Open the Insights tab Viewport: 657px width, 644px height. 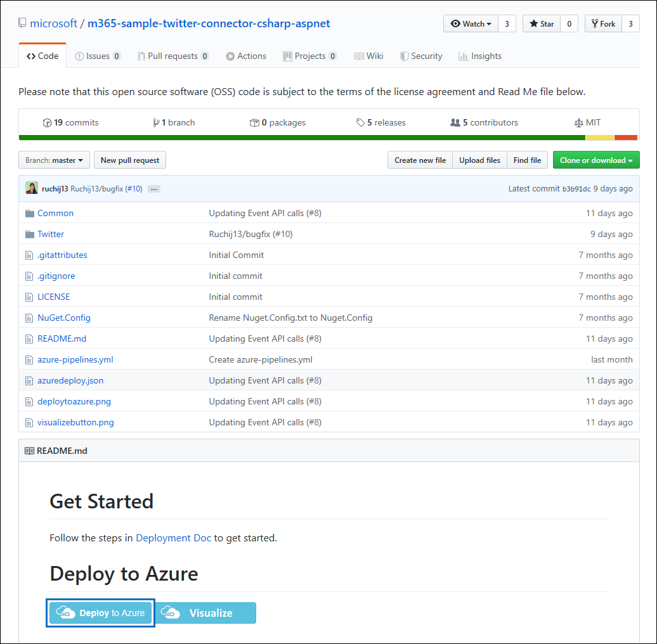(480, 56)
